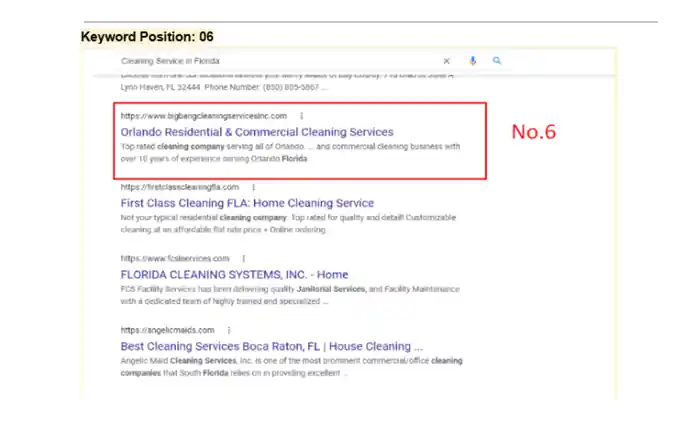
Task: Click the 'Keyword Position: 06' heading
Action: 147,37
